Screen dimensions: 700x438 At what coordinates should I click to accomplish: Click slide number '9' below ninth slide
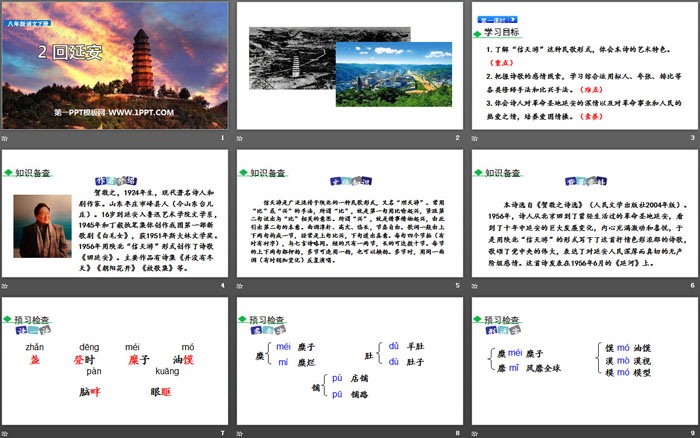pos(693,433)
